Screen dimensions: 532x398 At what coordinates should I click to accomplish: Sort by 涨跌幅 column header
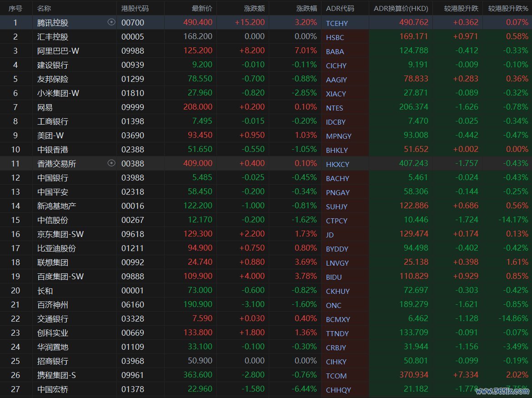[307, 9]
